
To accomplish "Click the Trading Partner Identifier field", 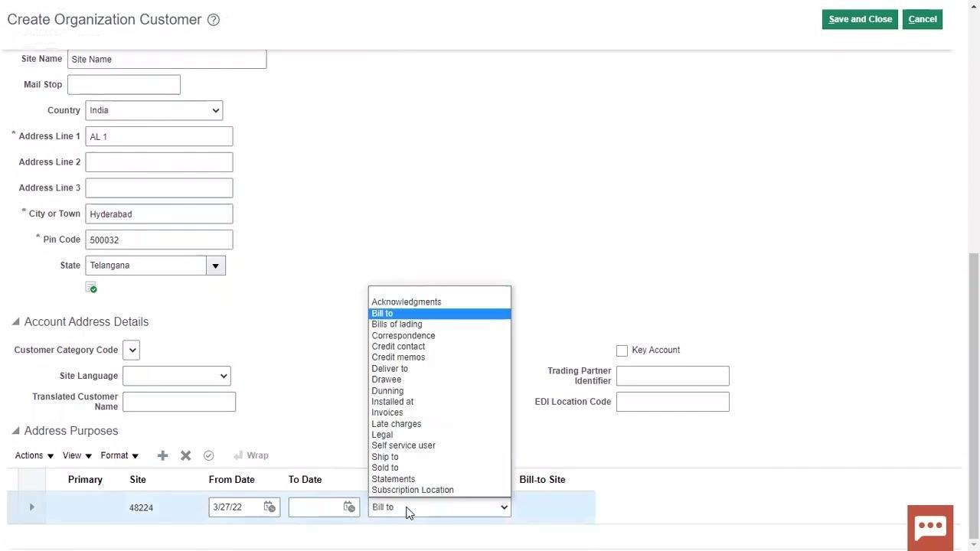I will coord(673,376).
